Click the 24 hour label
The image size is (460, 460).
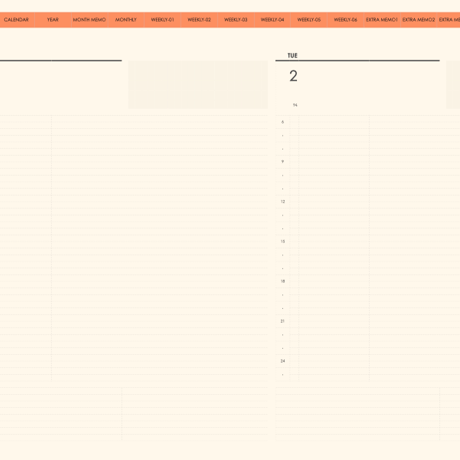tap(283, 361)
